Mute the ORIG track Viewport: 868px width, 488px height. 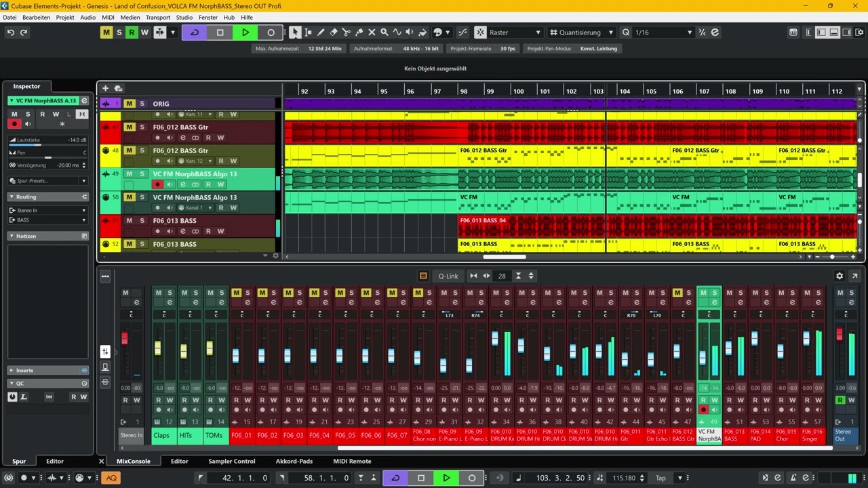click(x=129, y=104)
